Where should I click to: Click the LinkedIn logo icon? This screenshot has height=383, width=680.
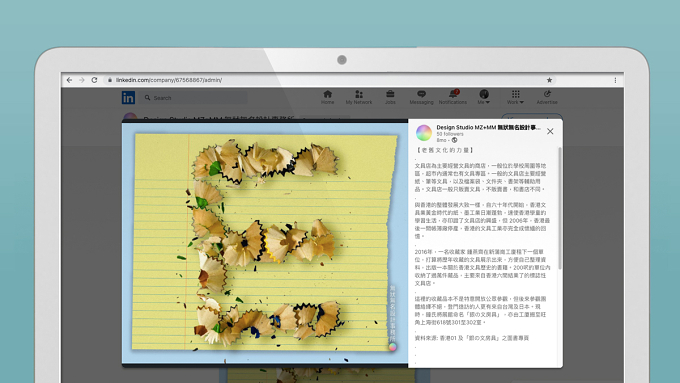pyautogui.click(x=128, y=98)
